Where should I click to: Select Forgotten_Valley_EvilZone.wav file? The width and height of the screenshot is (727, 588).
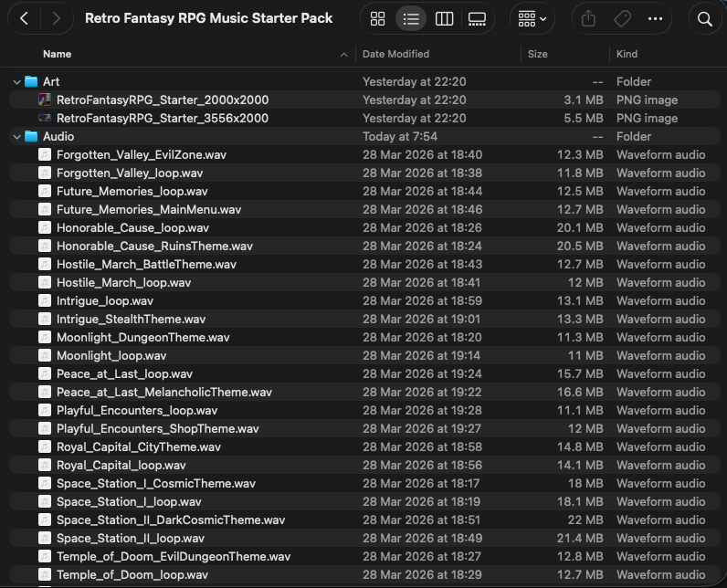click(141, 154)
